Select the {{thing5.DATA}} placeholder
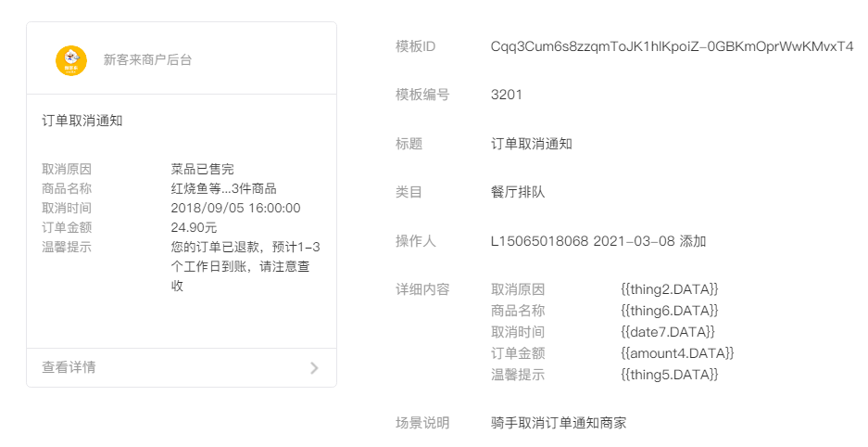This screenshot has width=868, height=447. [670, 375]
